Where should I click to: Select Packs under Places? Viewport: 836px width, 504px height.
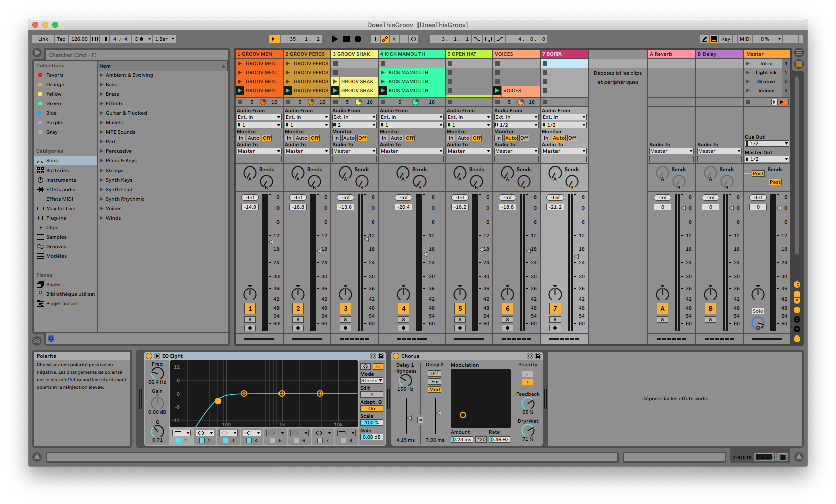click(x=53, y=285)
